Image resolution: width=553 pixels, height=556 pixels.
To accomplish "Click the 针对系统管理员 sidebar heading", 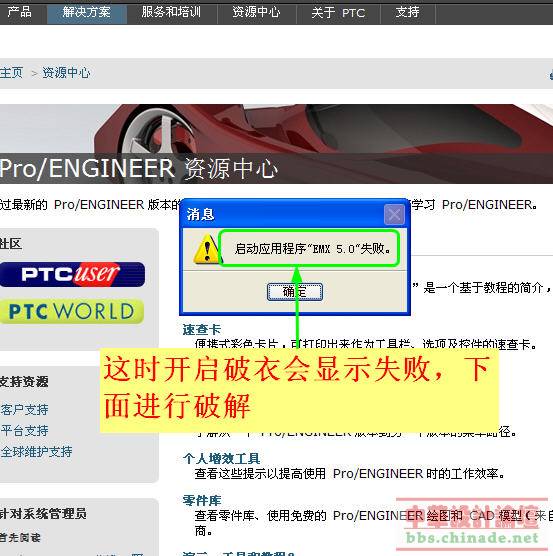I will pyautogui.click(x=43, y=513).
